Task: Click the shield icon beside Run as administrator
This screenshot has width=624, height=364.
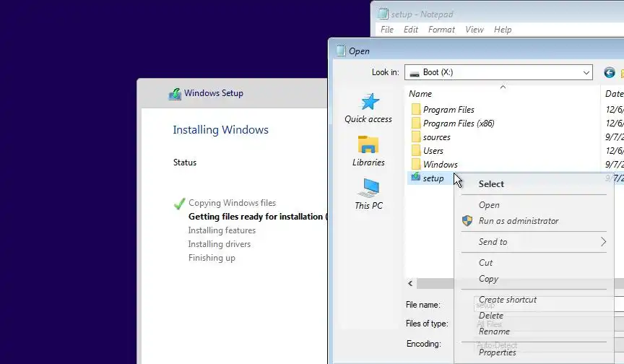Action: pyautogui.click(x=467, y=221)
